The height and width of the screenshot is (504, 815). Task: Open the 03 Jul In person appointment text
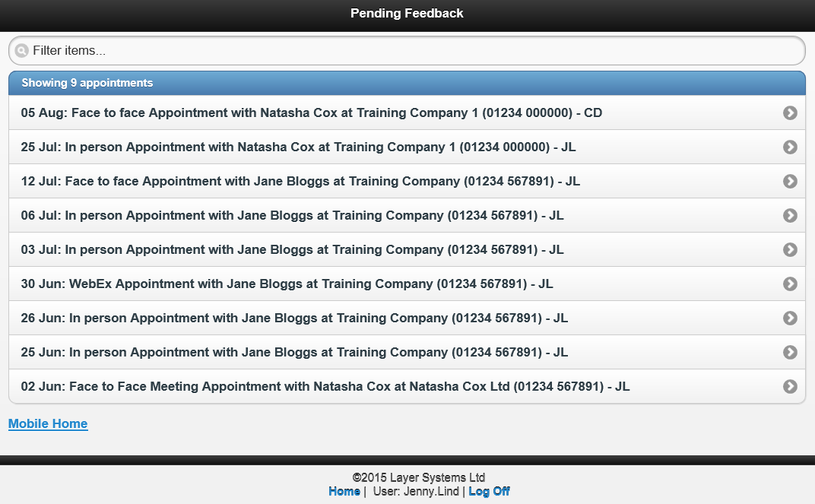pyautogui.click(x=292, y=250)
